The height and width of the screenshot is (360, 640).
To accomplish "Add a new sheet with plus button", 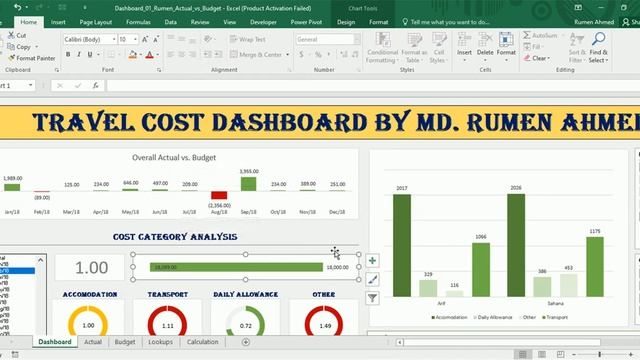I will click(x=246, y=342).
